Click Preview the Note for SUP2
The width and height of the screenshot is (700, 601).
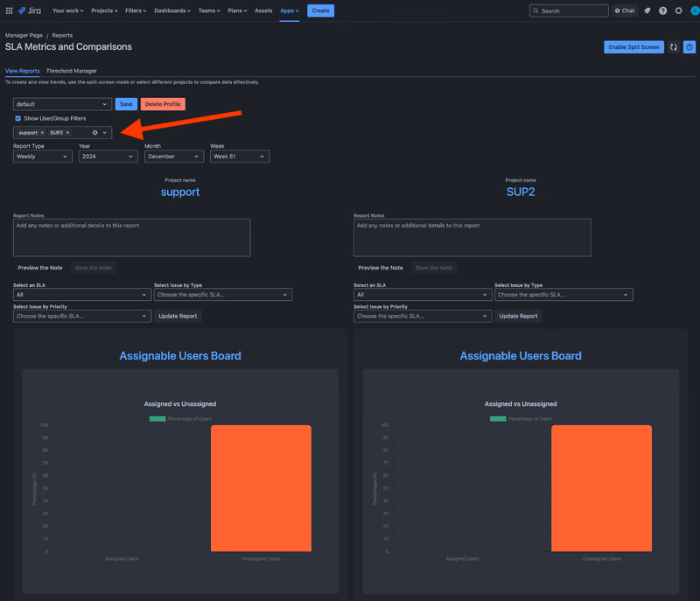point(381,268)
